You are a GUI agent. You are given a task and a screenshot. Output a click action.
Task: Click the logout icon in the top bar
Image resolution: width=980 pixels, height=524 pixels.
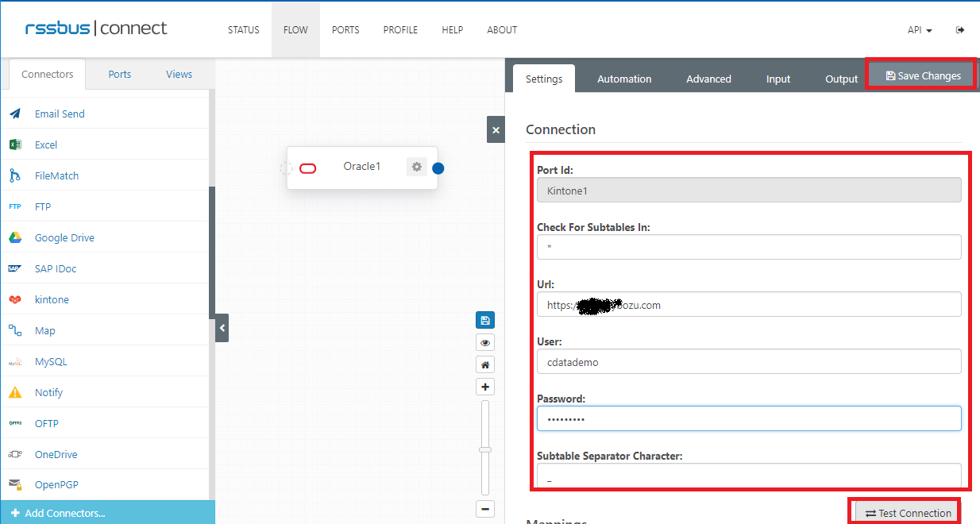960,29
